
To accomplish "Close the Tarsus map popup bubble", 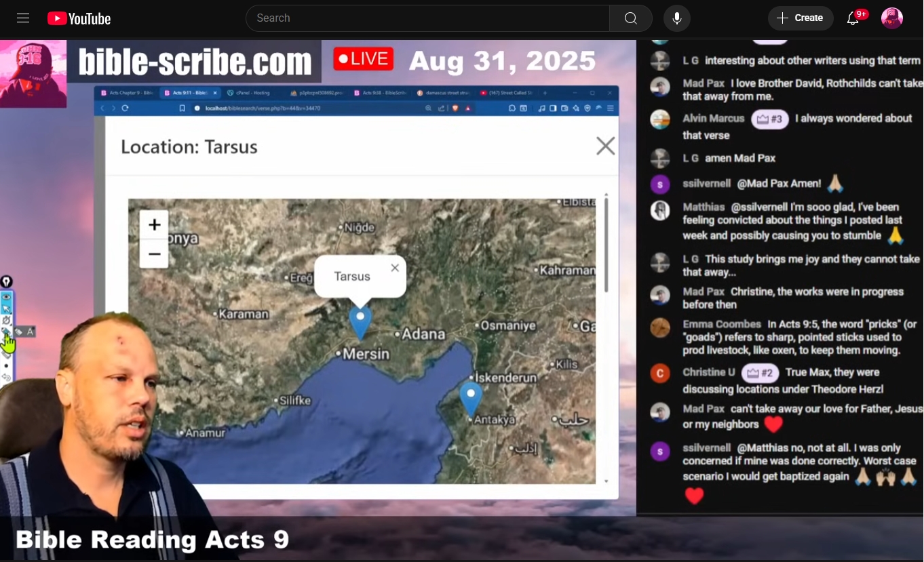I will tap(395, 268).
